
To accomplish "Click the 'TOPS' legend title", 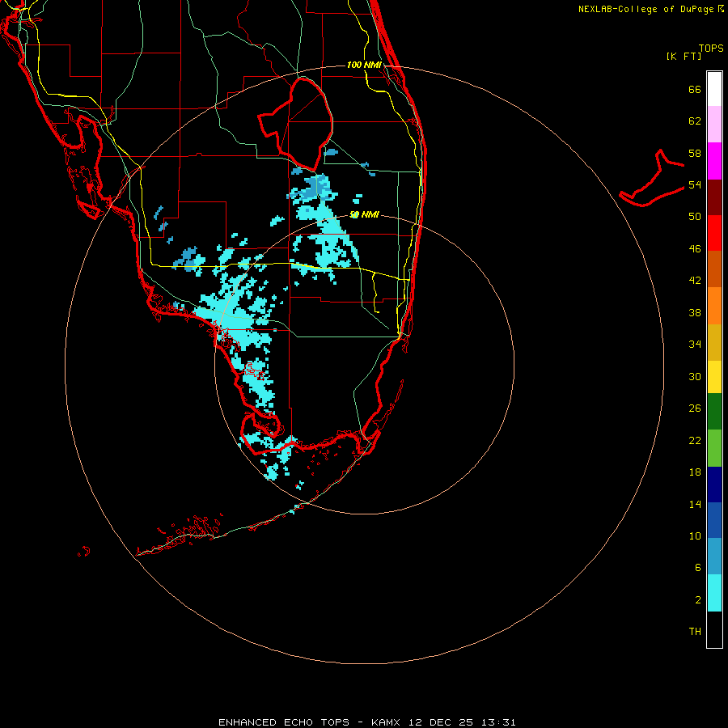I will click(711, 48).
